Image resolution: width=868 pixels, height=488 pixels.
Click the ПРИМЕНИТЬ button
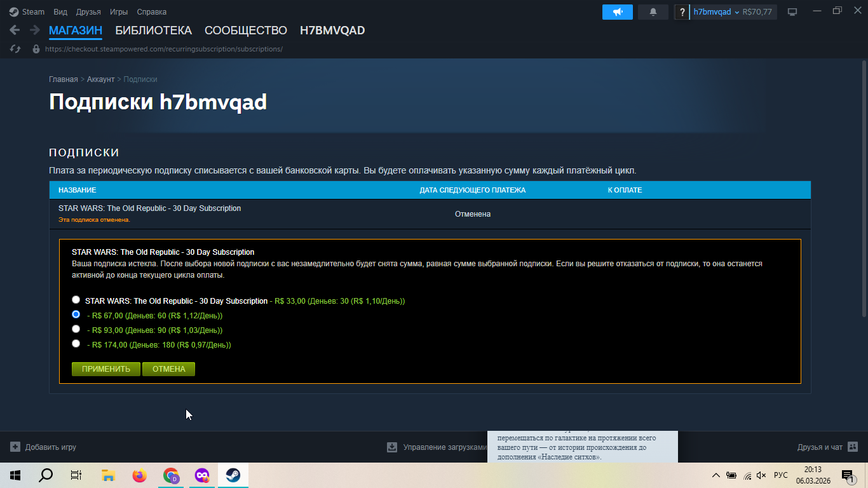pos(106,369)
